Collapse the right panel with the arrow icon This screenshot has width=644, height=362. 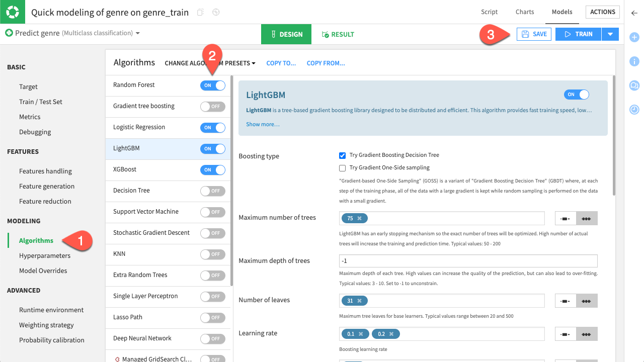634,14
